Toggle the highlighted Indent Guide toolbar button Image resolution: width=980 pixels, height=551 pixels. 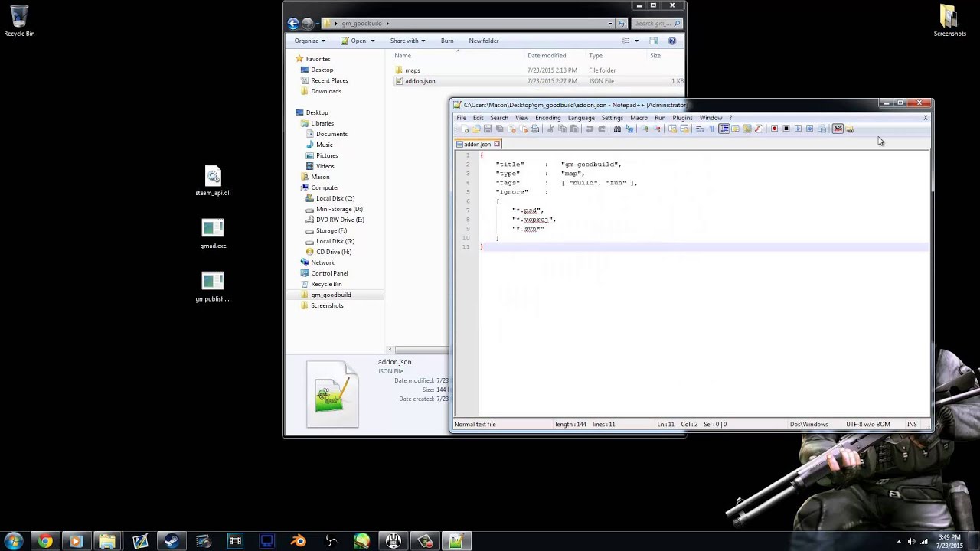[x=724, y=129]
